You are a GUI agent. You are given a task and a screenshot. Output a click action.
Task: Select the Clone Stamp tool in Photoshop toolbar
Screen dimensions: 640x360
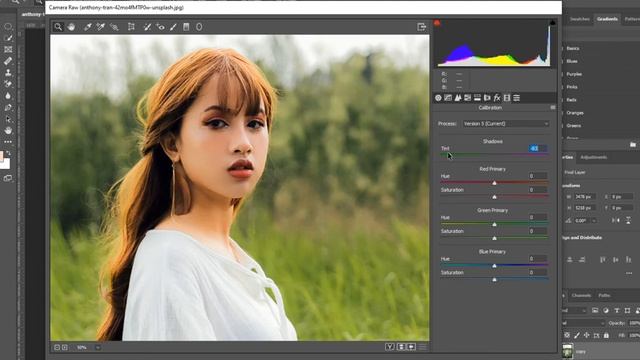tap(8, 73)
